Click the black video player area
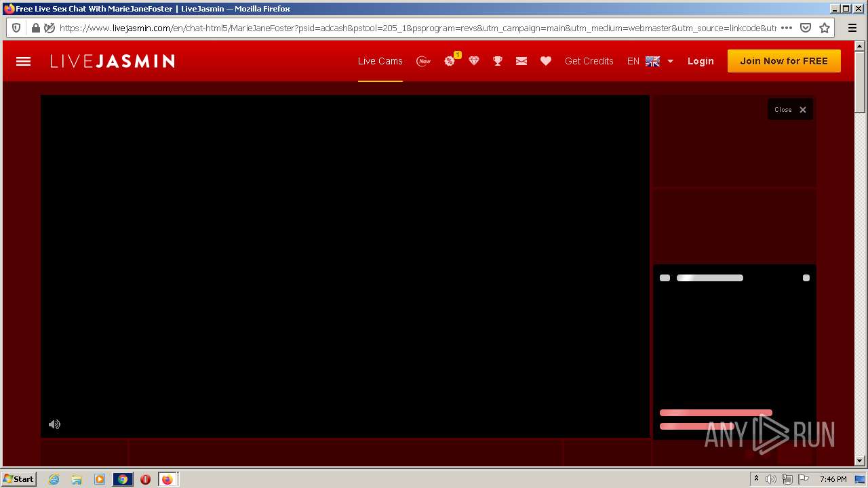The height and width of the screenshot is (488, 868). 345,266
